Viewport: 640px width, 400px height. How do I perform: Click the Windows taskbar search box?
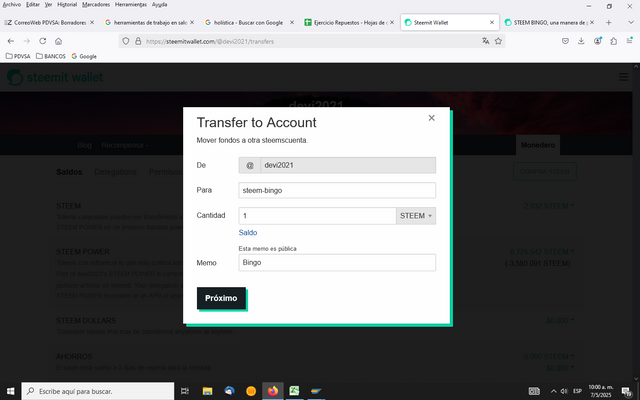point(98,391)
